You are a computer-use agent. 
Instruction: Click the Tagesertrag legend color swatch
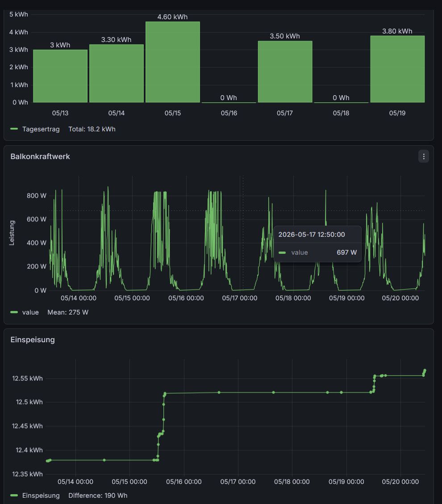(x=14, y=129)
